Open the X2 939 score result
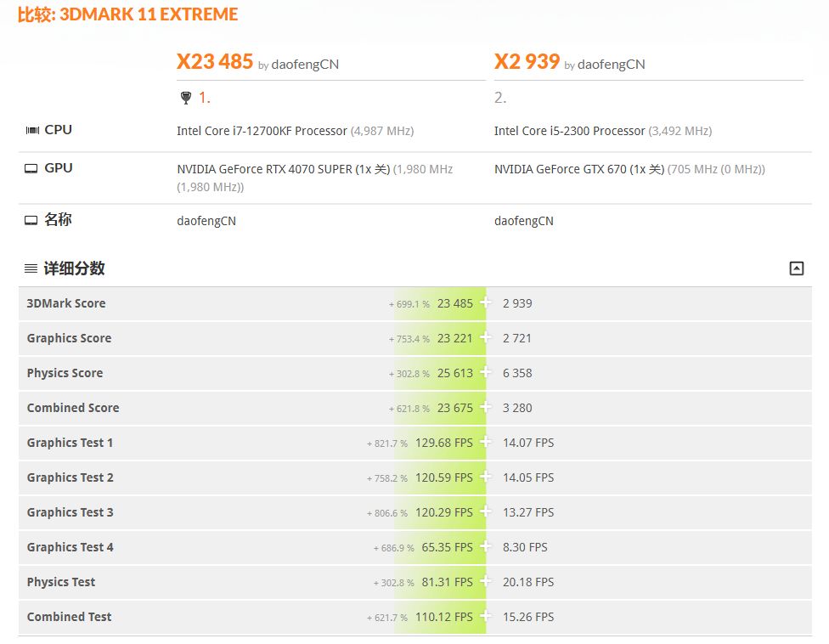The width and height of the screenshot is (829, 644). pos(527,62)
